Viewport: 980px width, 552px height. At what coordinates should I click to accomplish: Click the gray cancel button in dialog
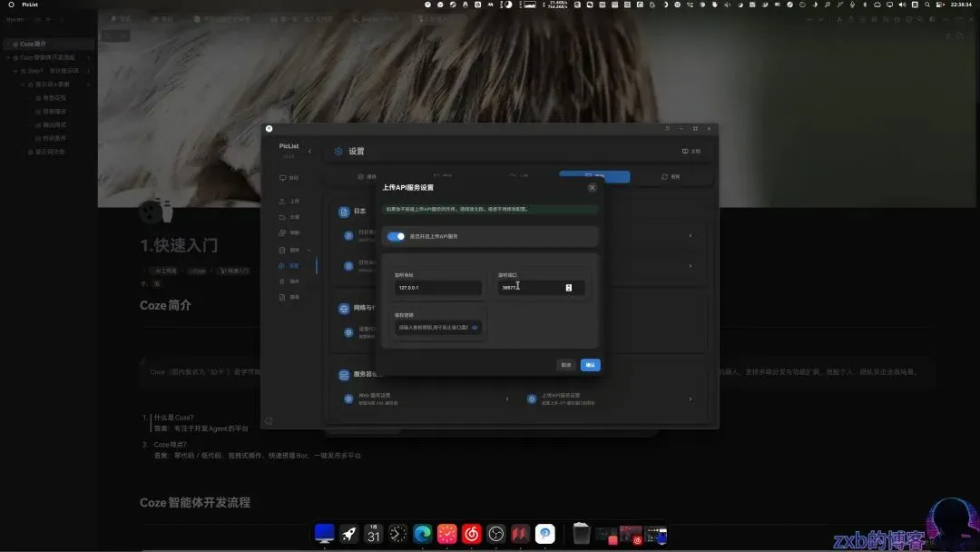coord(565,365)
